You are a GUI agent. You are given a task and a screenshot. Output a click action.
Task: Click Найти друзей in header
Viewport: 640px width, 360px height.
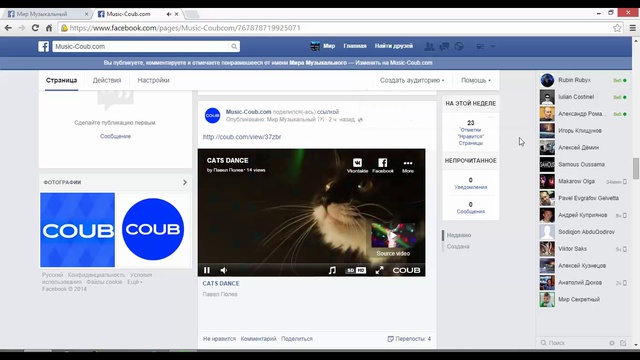point(394,46)
